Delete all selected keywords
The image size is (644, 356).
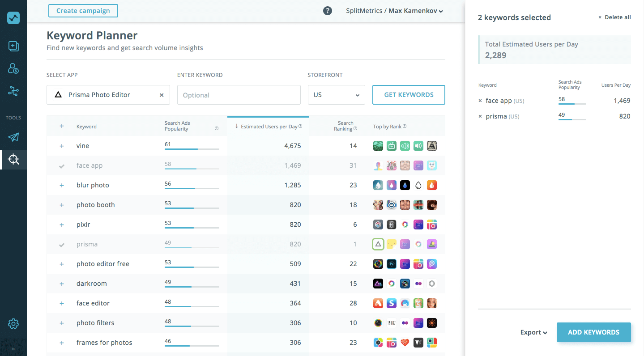click(614, 17)
